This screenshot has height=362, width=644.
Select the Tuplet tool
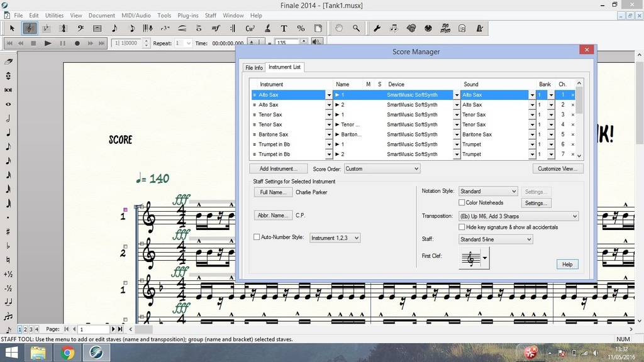click(165, 28)
